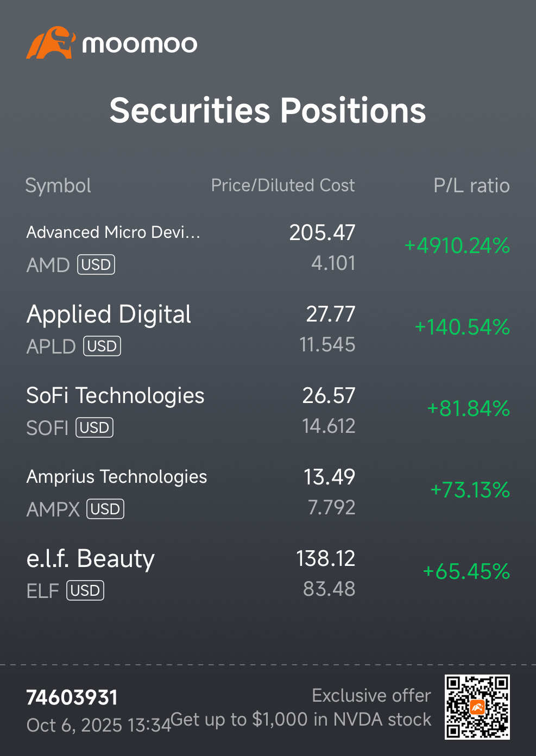Select the SoFi Technologies position name
This screenshot has width=536, height=756.
115,396
